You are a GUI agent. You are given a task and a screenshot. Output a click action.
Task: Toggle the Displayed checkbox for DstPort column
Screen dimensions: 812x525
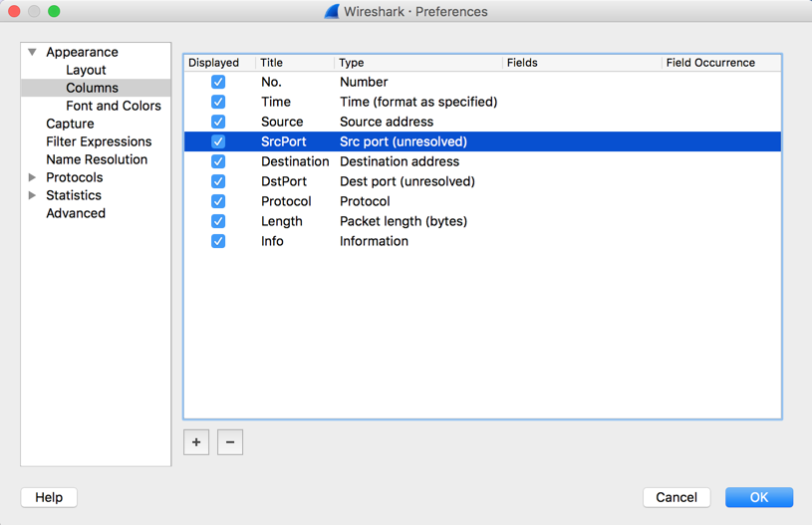click(218, 181)
